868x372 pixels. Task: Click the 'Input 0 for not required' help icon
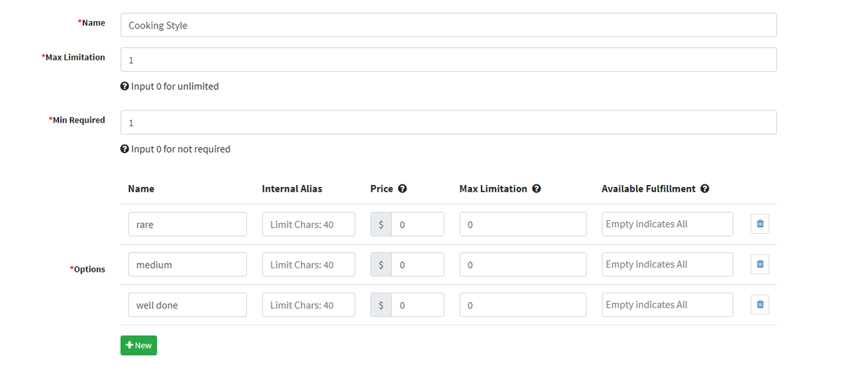click(x=125, y=149)
